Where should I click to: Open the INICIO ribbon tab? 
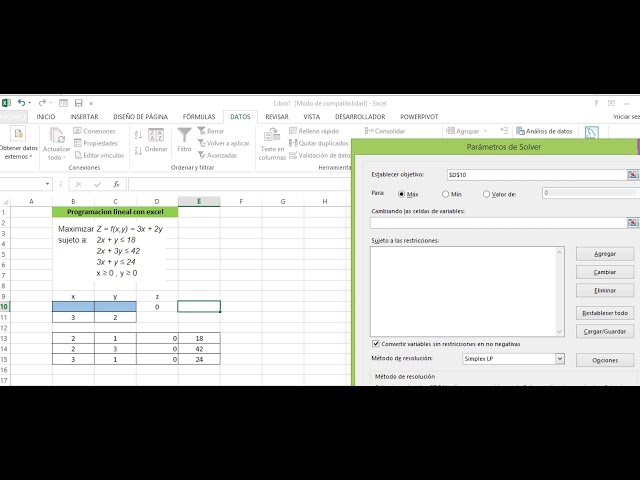pos(46,117)
